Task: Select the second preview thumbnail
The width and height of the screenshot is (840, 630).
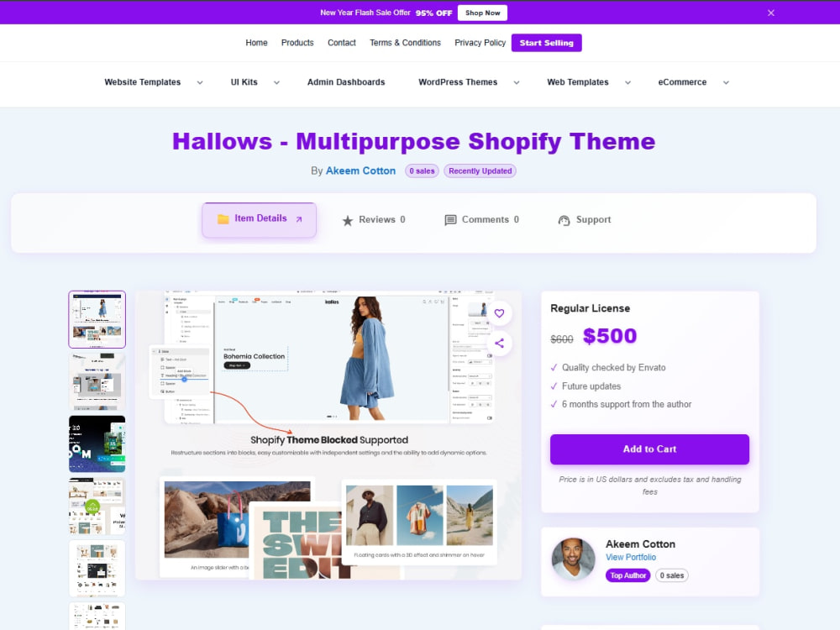Action: click(x=97, y=381)
